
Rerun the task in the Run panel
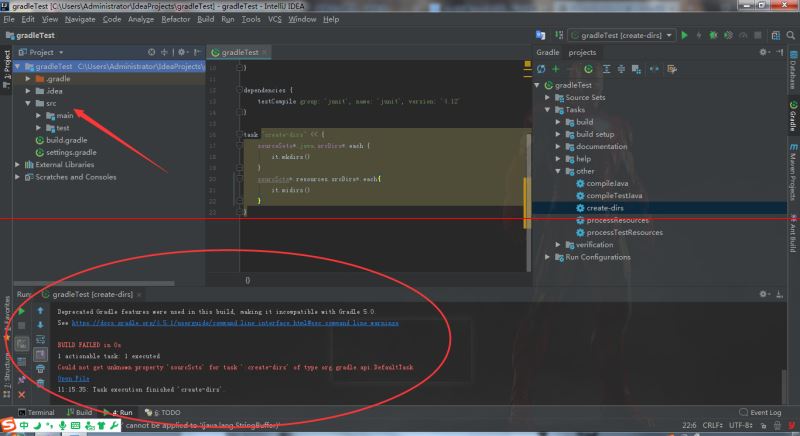point(21,311)
